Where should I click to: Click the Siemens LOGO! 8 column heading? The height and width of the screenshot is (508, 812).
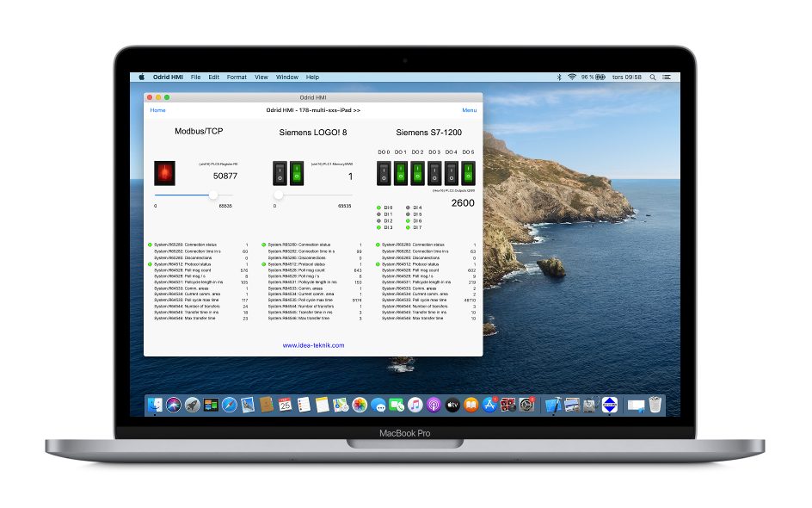pos(313,133)
